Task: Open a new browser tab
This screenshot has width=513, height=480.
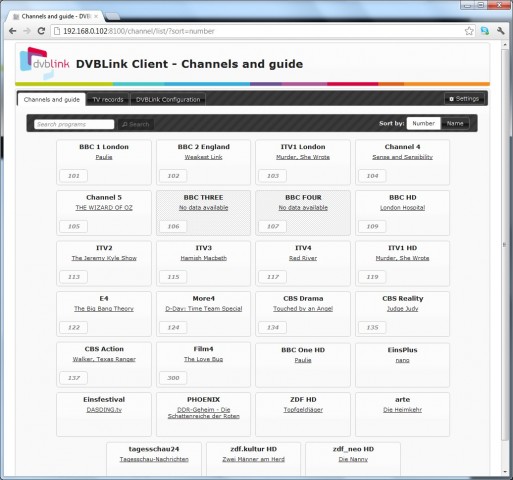Action: click(112, 16)
